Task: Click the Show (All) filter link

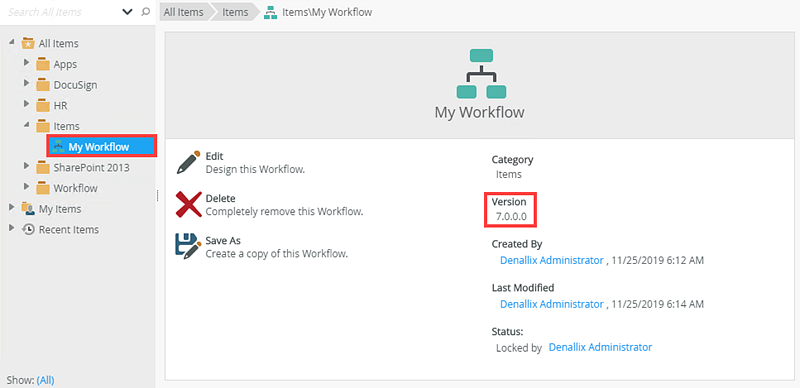Action: pyautogui.click(x=45, y=380)
